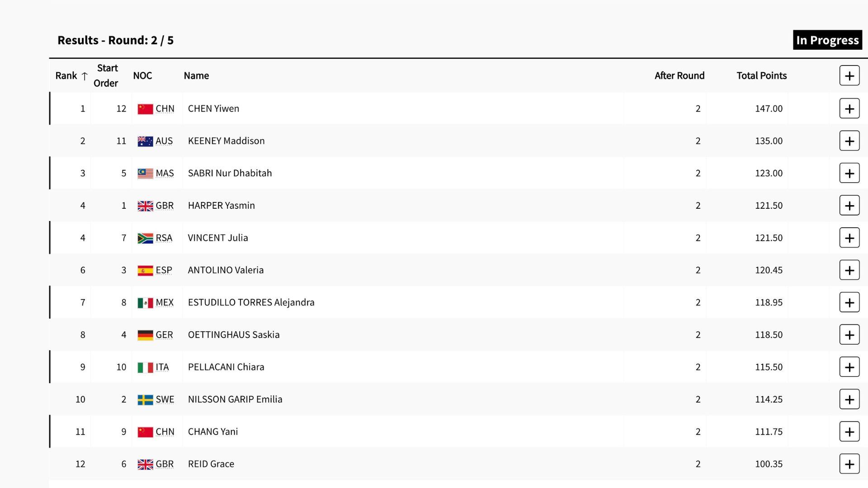Expand KEENEY Maddison's dive details

point(849,141)
